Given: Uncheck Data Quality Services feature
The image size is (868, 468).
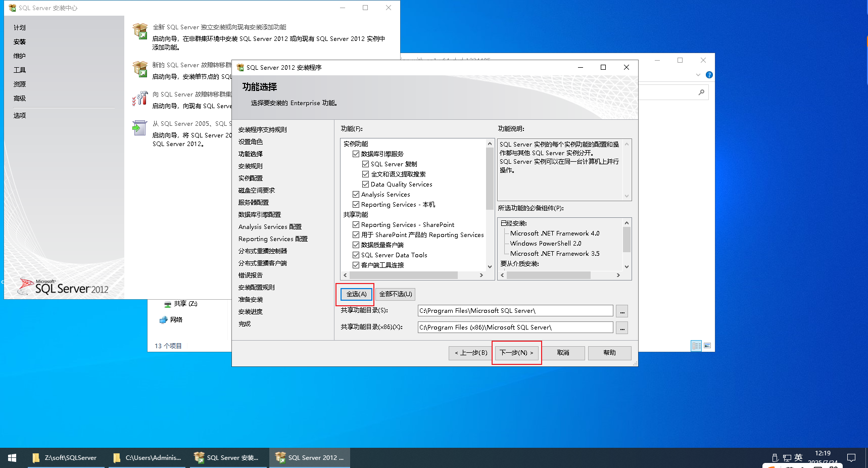Looking at the screenshot, I should (x=365, y=184).
